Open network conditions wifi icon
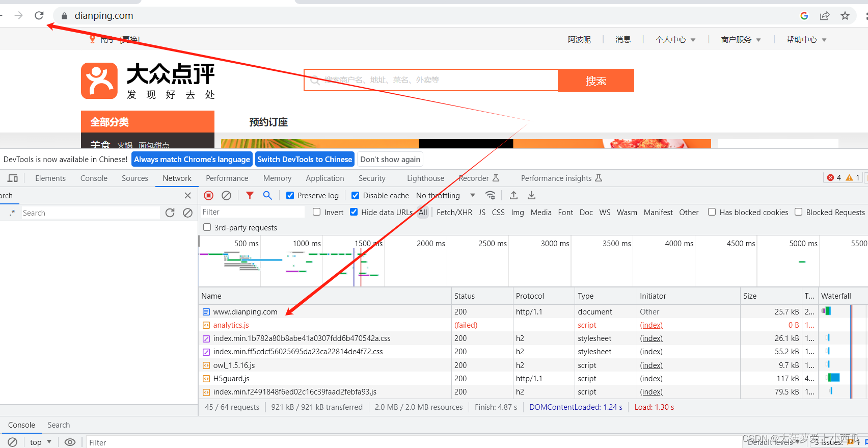868x448 pixels. (490, 195)
